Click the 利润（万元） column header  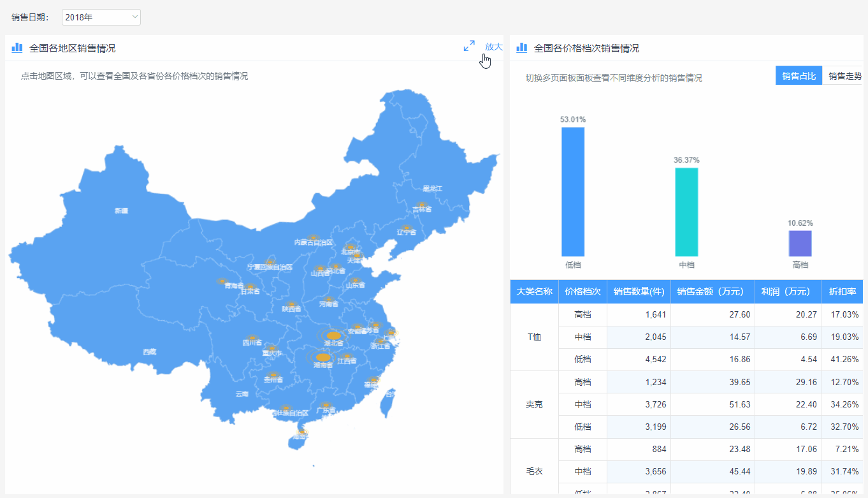pos(788,291)
